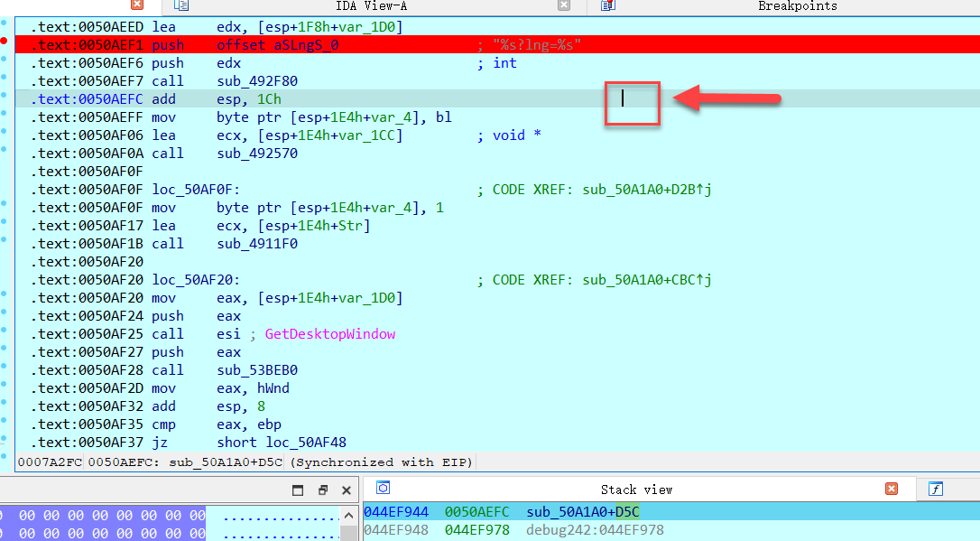The image size is (980, 541).
Task: Click the 'push edx' instruction
Action: click(196, 63)
